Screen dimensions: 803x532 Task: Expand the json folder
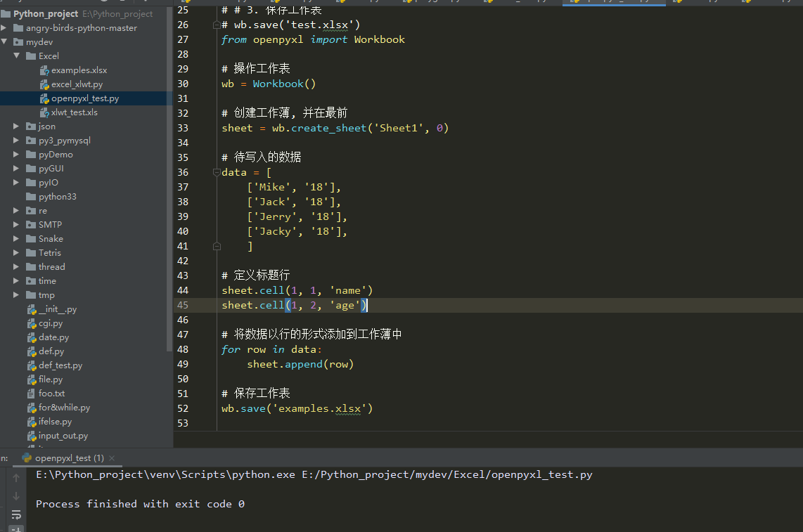15,126
